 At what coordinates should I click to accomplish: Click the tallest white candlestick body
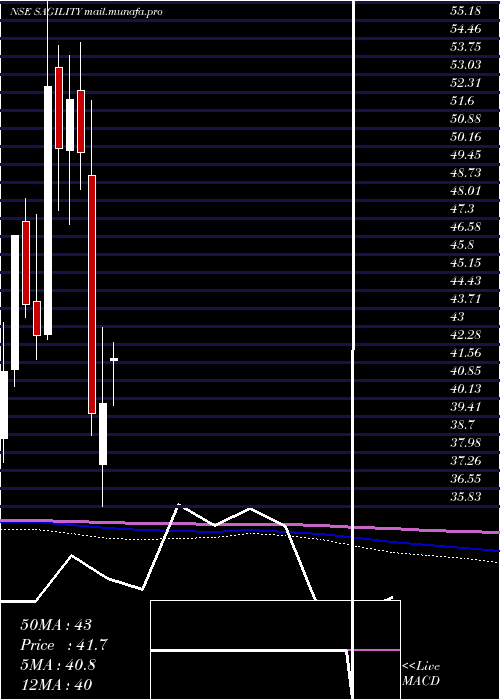[x=48, y=210]
